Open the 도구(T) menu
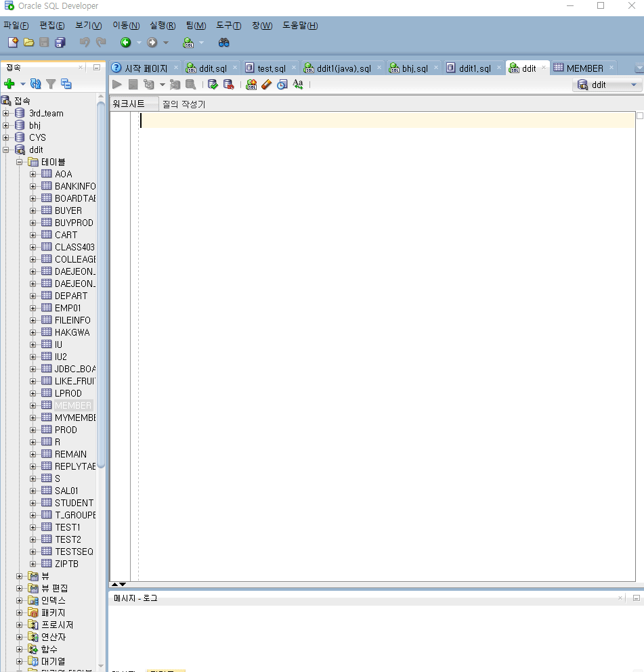Viewport: 644px width, 672px height. [x=228, y=26]
